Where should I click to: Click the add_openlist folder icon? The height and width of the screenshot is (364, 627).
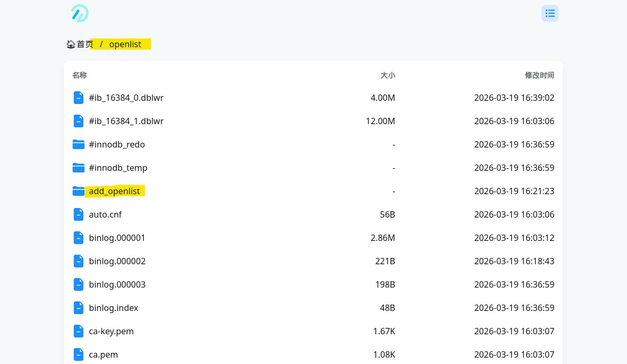click(x=79, y=191)
